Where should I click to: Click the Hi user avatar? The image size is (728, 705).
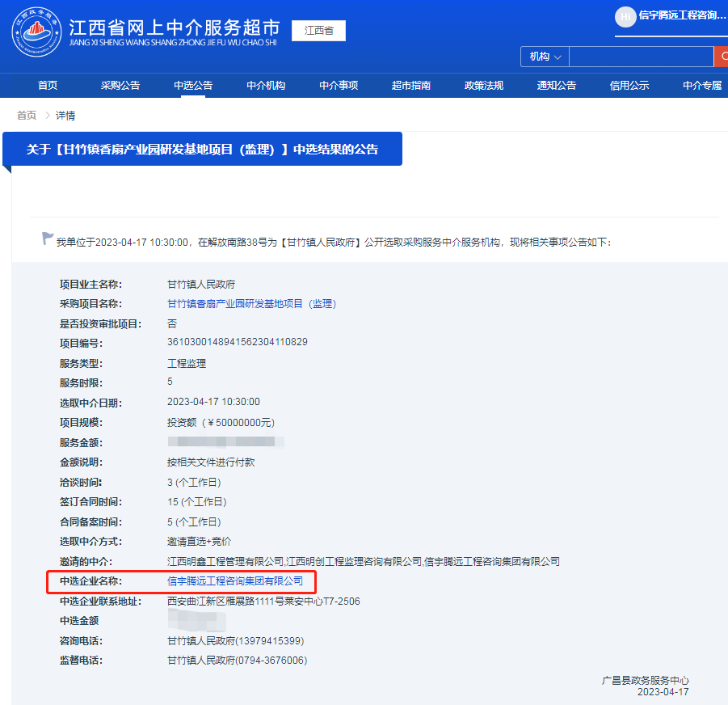pos(625,17)
